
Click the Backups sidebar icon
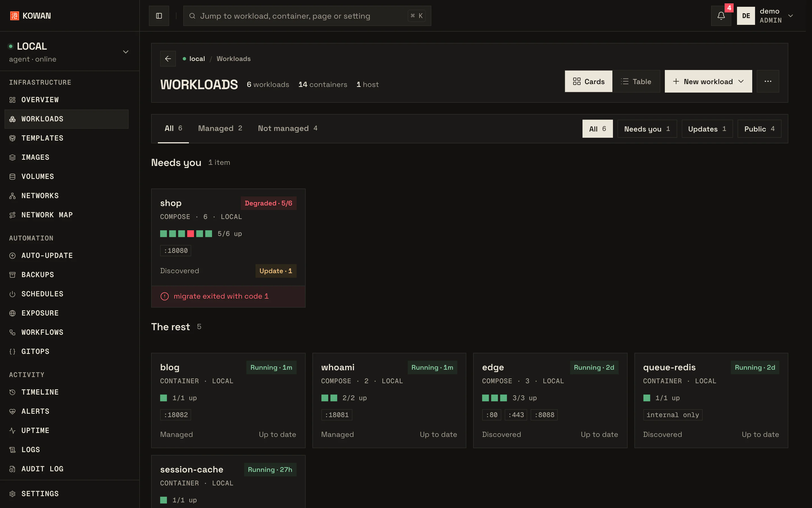12,275
